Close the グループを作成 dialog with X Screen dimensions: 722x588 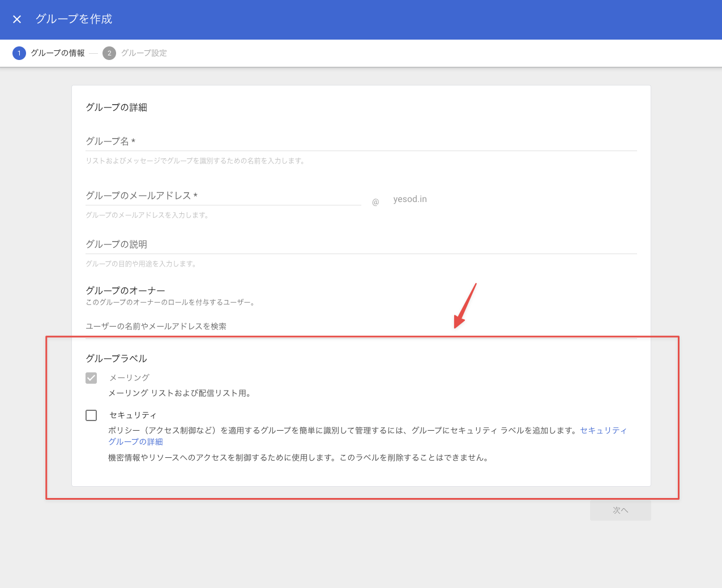pos(17,19)
